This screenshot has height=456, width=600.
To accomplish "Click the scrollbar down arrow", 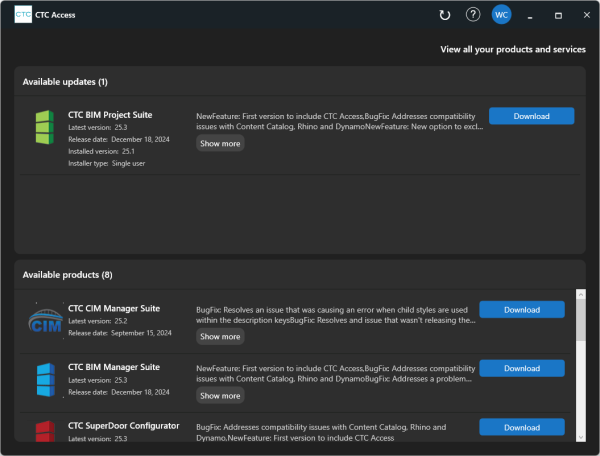I will (580, 435).
